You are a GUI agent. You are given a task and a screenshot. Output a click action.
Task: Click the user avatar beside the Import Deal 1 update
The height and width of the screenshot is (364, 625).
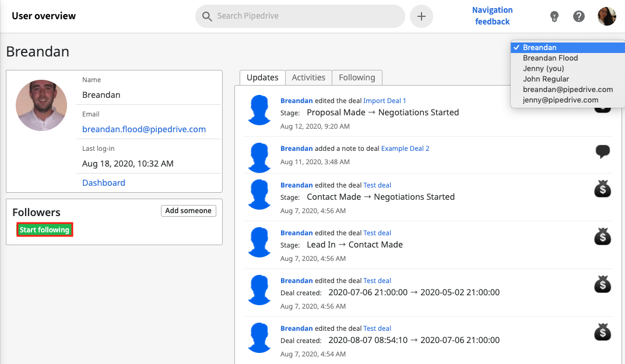(259, 110)
